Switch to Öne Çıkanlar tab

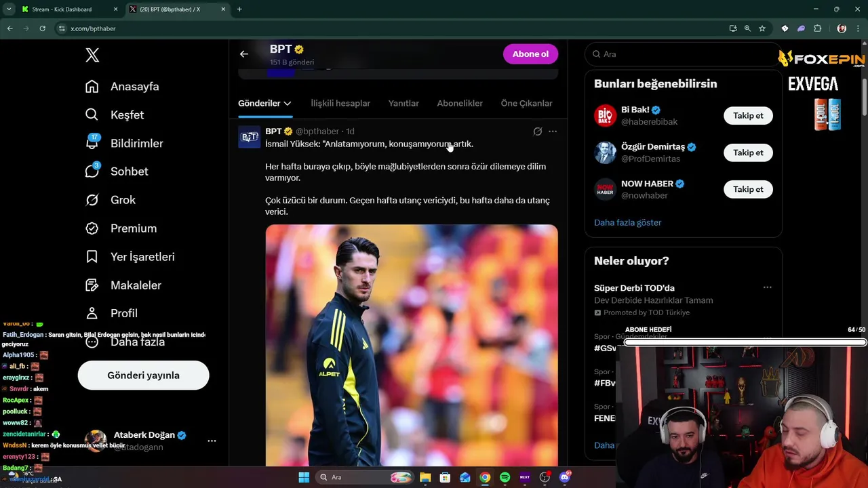(526, 103)
